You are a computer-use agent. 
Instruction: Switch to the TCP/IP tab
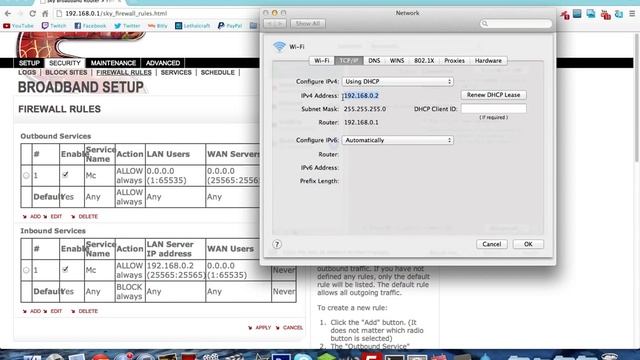tap(349, 60)
